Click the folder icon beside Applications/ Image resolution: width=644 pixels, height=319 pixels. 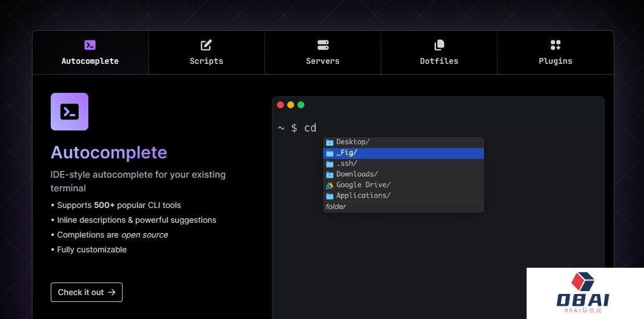pyautogui.click(x=329, y=196)
